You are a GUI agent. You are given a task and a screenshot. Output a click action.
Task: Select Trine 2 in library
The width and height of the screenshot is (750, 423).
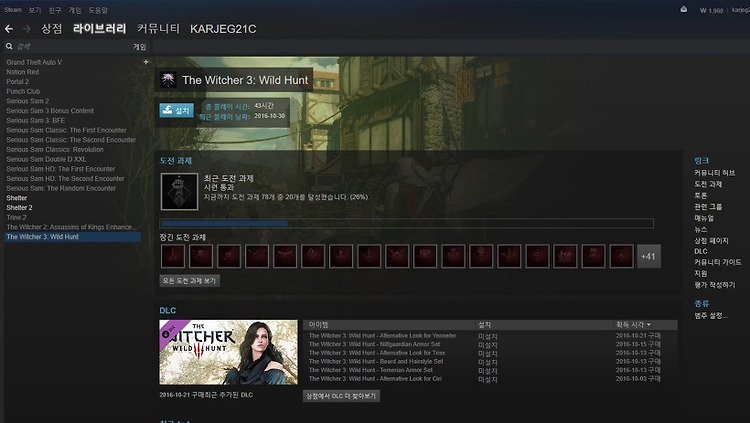coord(16,217)
